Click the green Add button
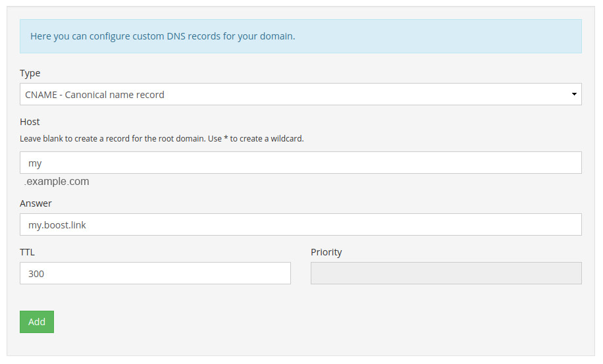This screenshot has width=603, height=364. [x=37, y=322]
